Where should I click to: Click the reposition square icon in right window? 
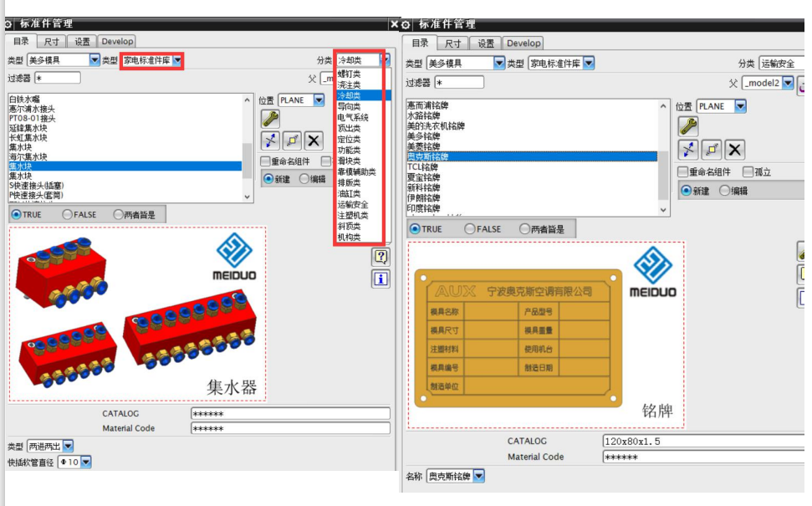point(712,151)
